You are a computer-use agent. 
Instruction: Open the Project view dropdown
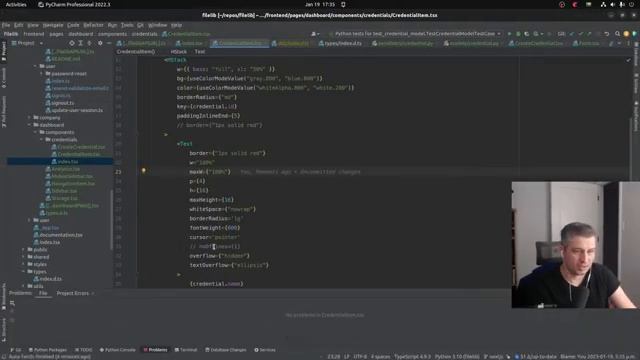pyautogui.click(x=27, y=43)
